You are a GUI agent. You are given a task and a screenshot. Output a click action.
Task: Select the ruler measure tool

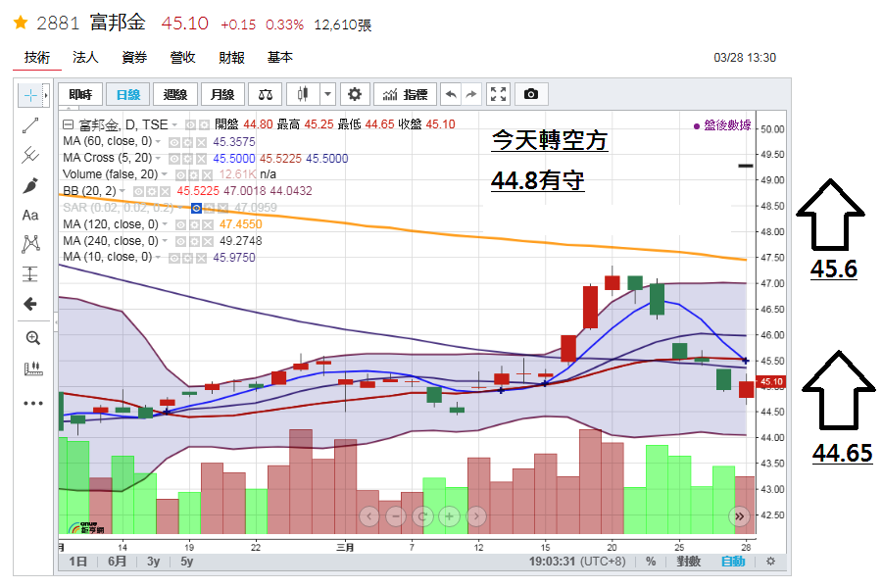[33, 368]
